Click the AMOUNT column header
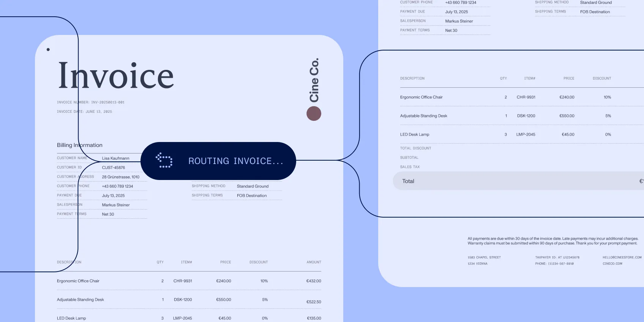Image resolution: width=644 pixels, height=322 pixels. [x=314, y=262]
